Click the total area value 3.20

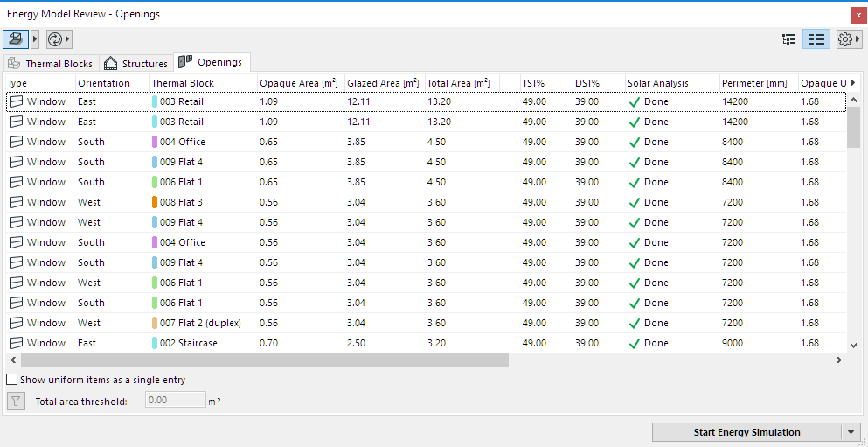click(x=436, y=343)
